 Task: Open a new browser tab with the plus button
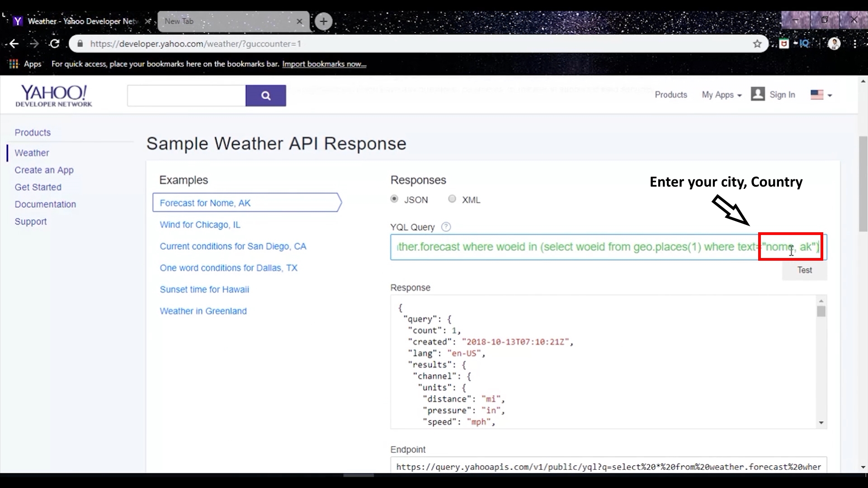coord(323,21)
